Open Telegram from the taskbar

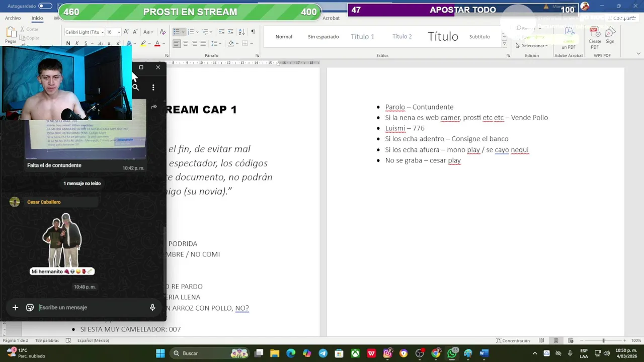323,353
